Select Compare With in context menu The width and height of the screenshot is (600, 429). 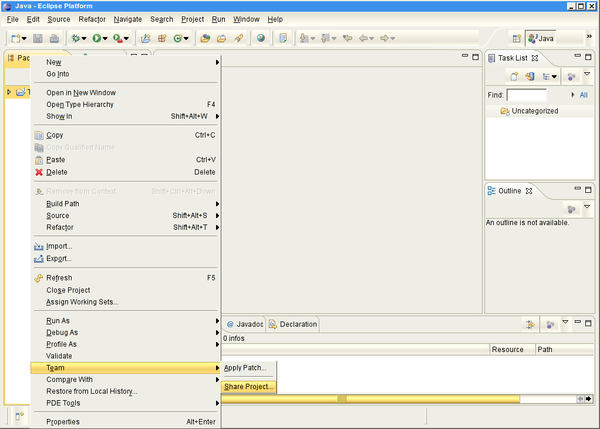coord(126,380)
